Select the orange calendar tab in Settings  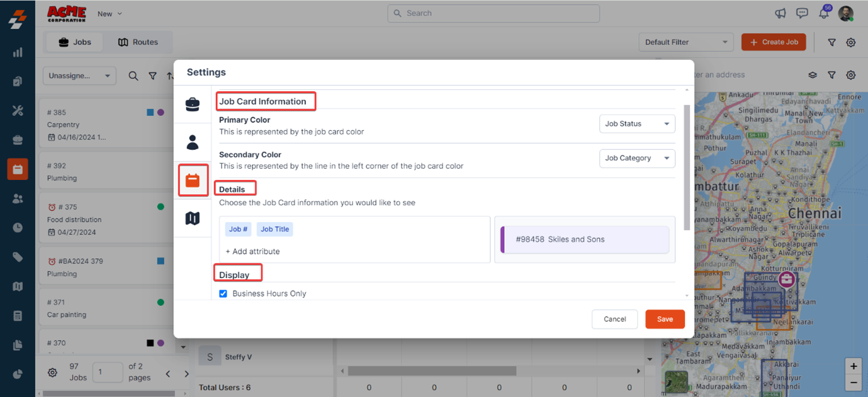tap(193, 181)
